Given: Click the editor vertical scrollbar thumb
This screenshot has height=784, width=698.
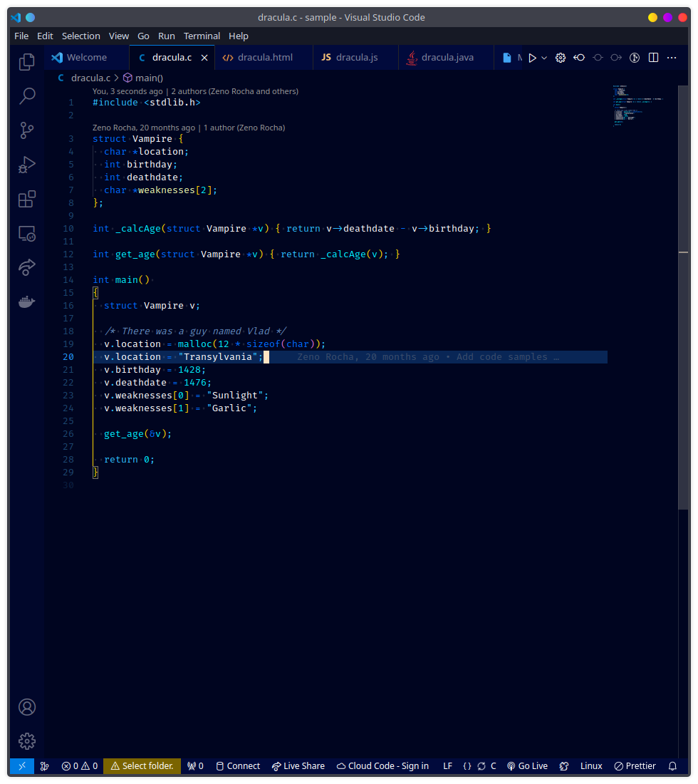Looking at the screenshot, I should 683,297.
